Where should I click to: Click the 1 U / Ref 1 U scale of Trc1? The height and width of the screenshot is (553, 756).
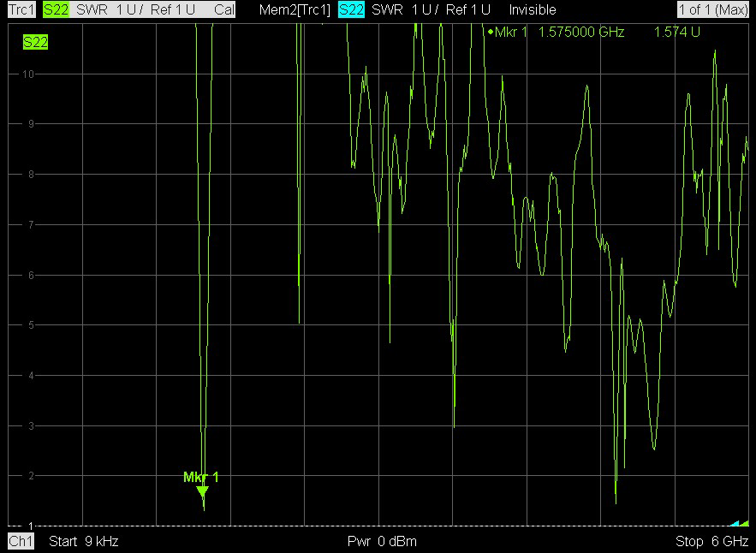pyautogui.click(x=156, y=10)
